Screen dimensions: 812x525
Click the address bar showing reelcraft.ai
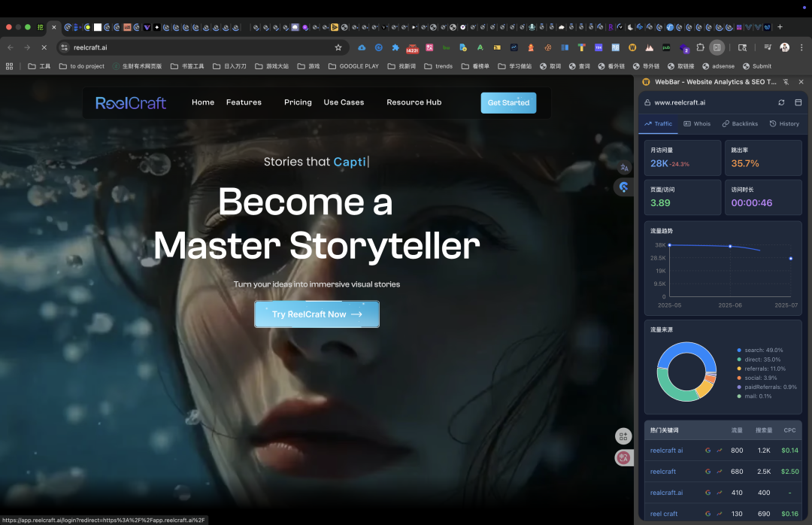(x=202, y=47)
